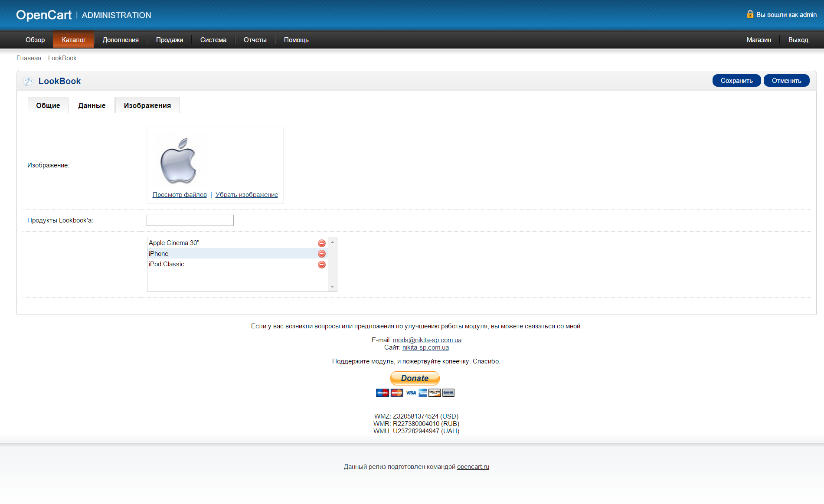The image size is (824, 504).
Task: Open Просмотр файлов file browser link
Action: [x=180, y=195]
